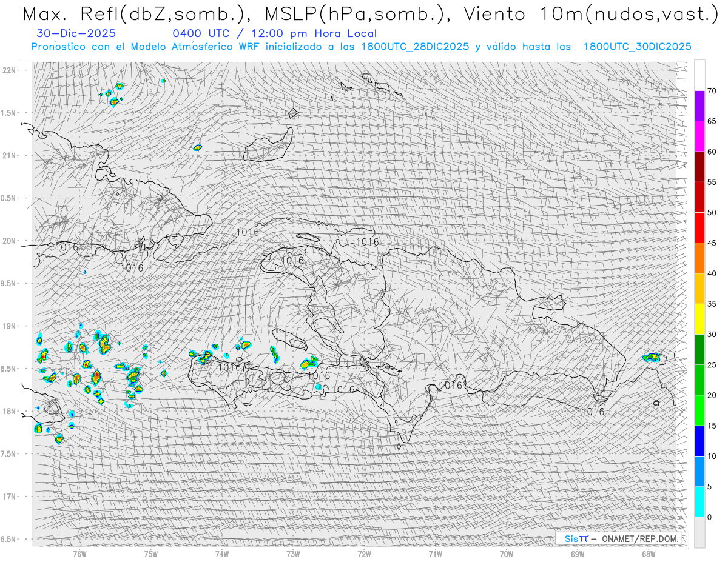
Task: Click the colorbar label "15"
Action: [712, 426]
